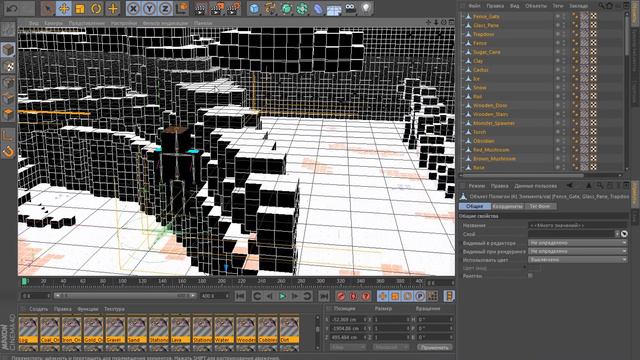Click the coordinate system icon next to Z
The image size is (640, 360).
[x=182, y=9]
